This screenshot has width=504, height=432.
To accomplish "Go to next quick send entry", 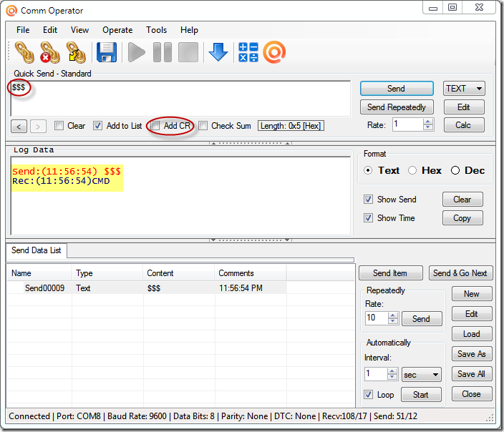I will pyautogui.click(x=38, y=126).
